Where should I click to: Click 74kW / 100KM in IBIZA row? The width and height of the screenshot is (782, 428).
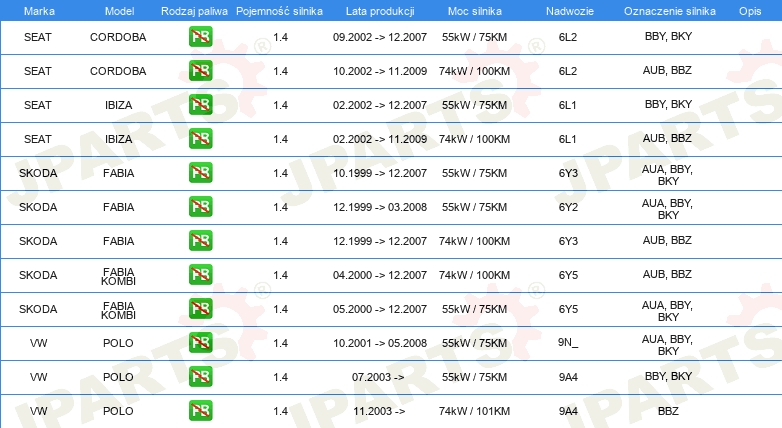point(474,139)
